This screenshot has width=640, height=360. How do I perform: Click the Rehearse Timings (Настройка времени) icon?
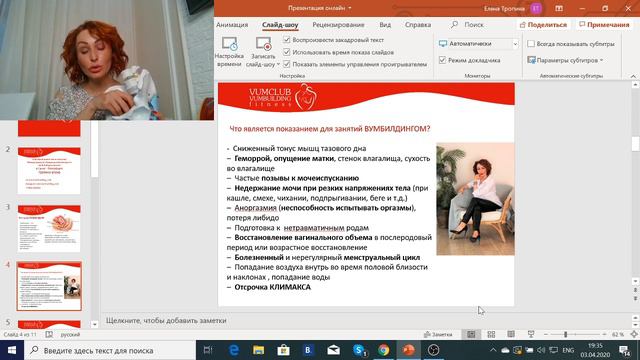pos(229,44)
